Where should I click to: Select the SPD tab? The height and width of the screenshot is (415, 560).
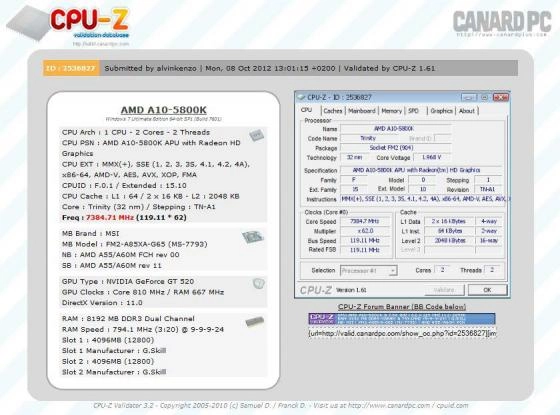coord(413,111)
